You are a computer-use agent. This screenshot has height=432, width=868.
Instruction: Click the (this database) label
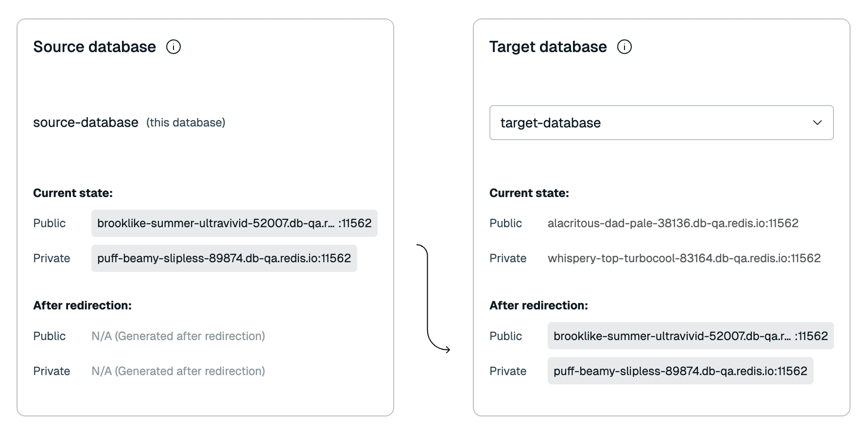[186, 123]
